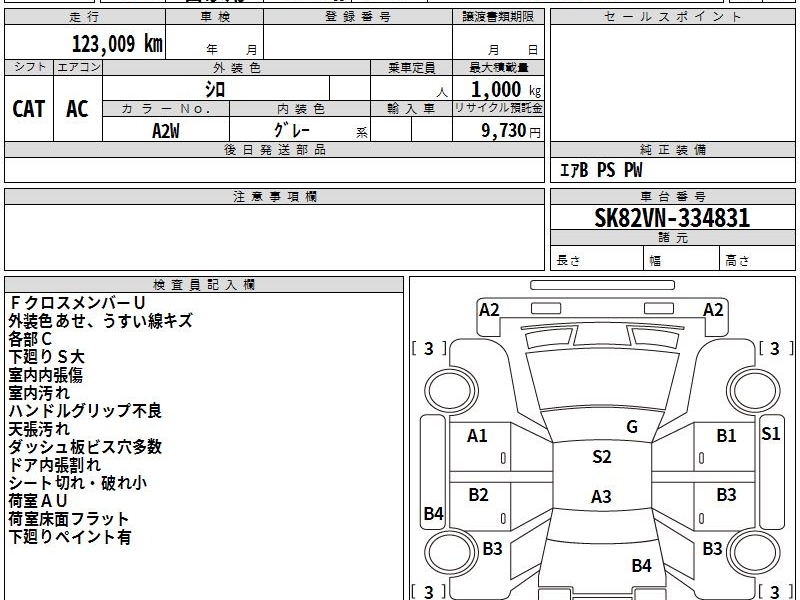Click the リサイクル預託金 header
The image size is (800, 600).
498,108
